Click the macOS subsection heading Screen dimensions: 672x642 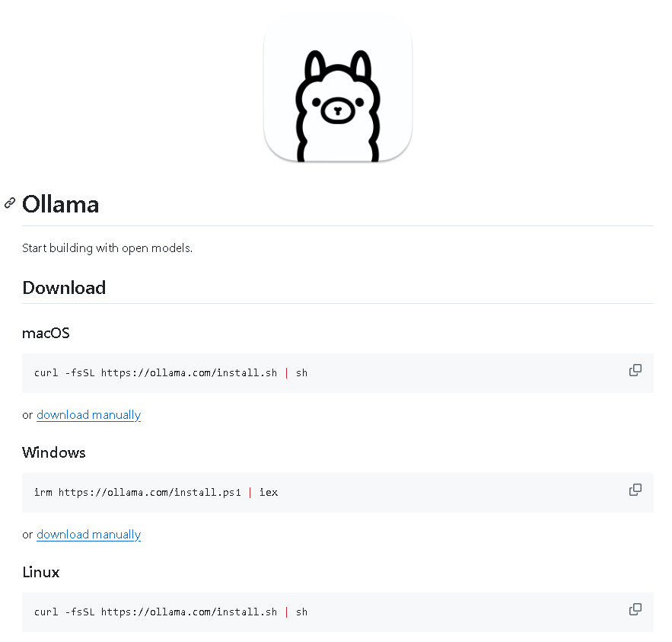[x=46, y=334]
